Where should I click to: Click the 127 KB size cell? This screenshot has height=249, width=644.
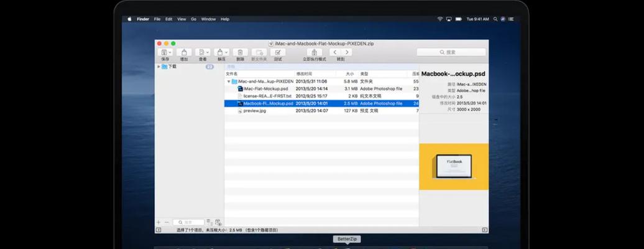(351, 111)
